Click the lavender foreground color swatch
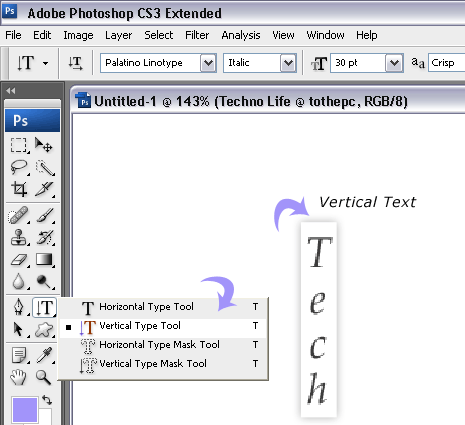 pyautogui.click(x=25, y=410)
